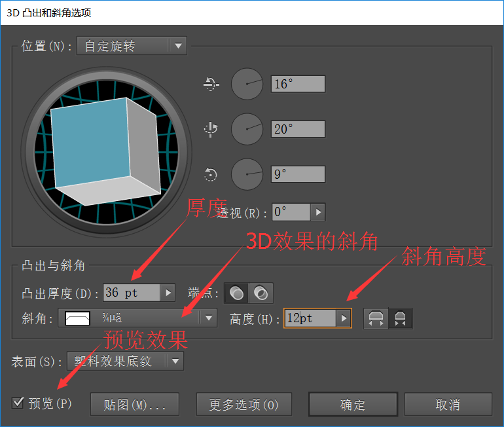Screen dimensions: 504x427
Task: Toggle the 预览 (Preview) checkbox
Action: pyautogui.click(x=18, y=402)
